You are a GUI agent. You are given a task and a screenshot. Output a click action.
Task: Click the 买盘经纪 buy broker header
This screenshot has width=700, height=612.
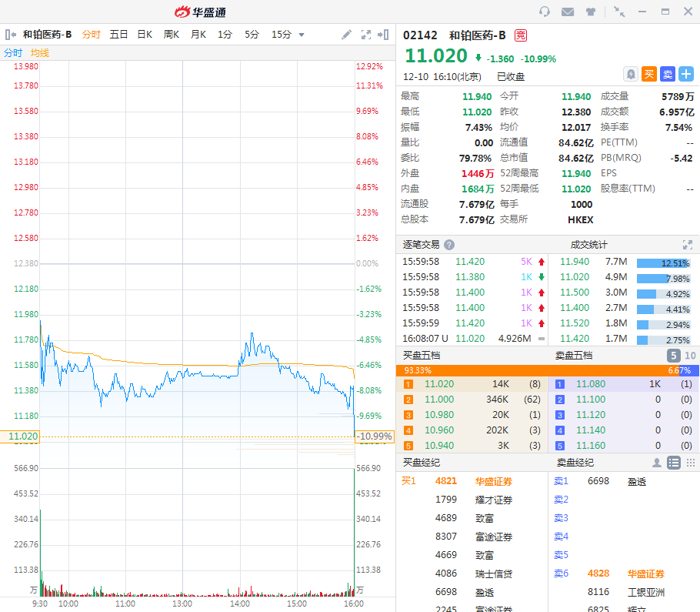click(422, 463)
